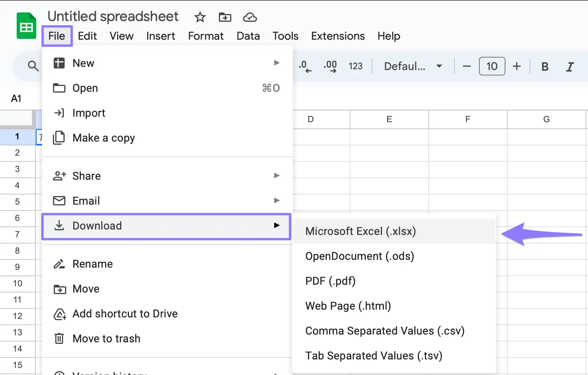Open the 123 number format menu
Image resolution: width=588 pixels, height=375 pixels.
[x=356, y=66]
